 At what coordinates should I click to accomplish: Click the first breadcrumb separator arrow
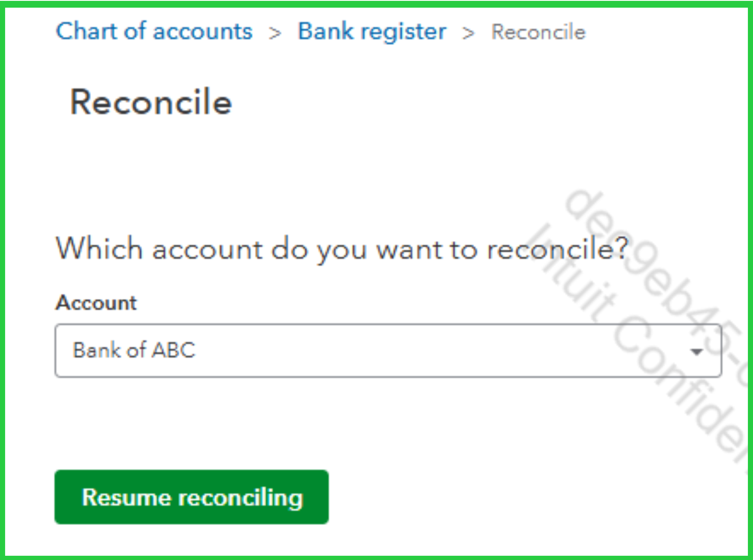(x=275, y=33)
